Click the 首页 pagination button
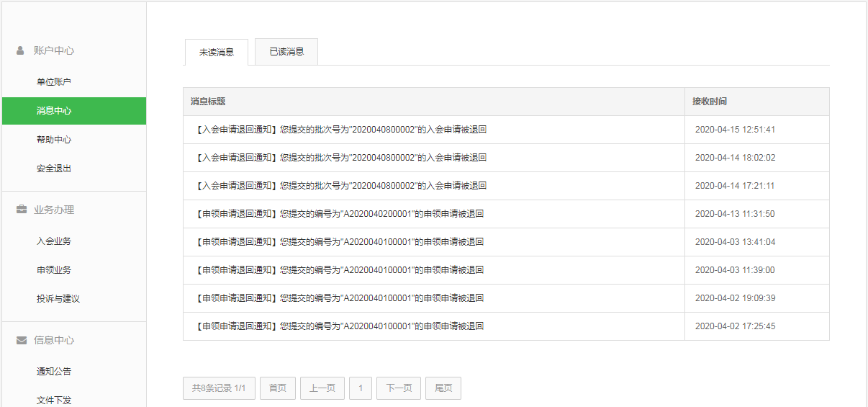The height and width of the screenshot is (407, 868). click(x=278, y=388)
